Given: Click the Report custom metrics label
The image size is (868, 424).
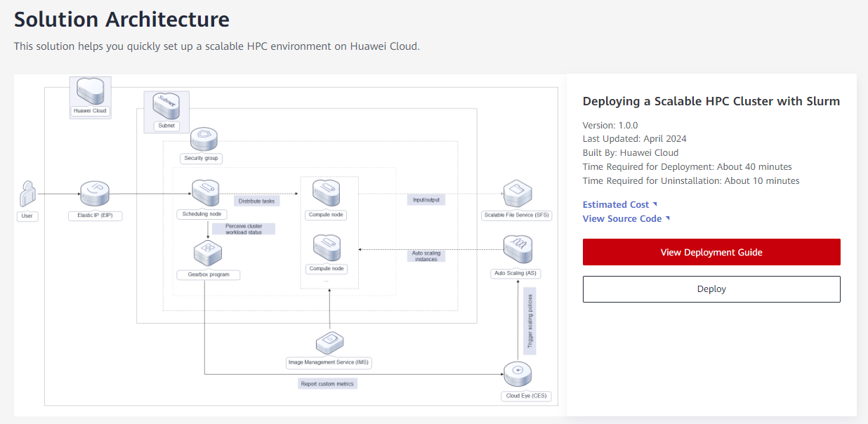Looking at the screenshot, I should click(328, 383).
